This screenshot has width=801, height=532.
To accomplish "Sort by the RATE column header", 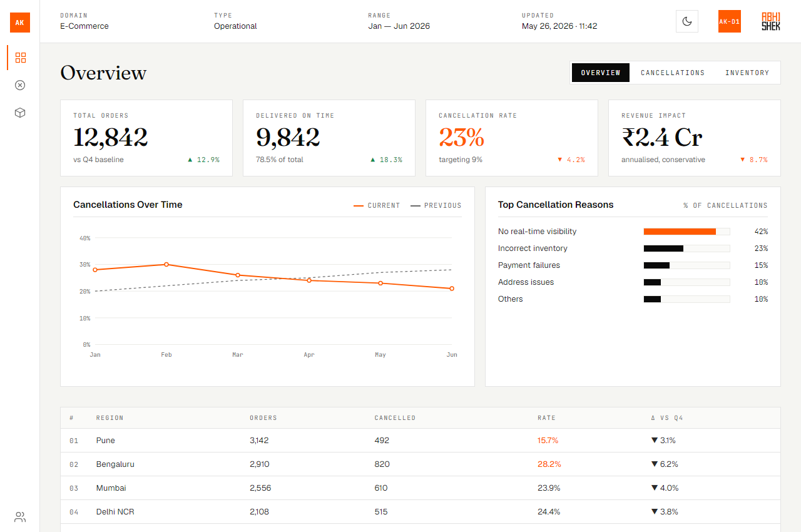I will pyautogui.click(x=546, y=417).
